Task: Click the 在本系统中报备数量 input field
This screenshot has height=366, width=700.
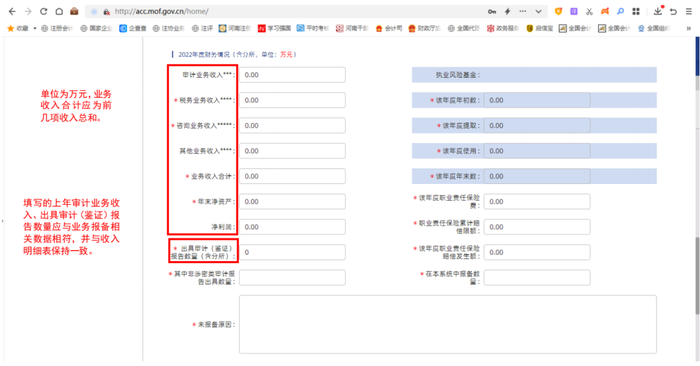Action: point(537,278)
